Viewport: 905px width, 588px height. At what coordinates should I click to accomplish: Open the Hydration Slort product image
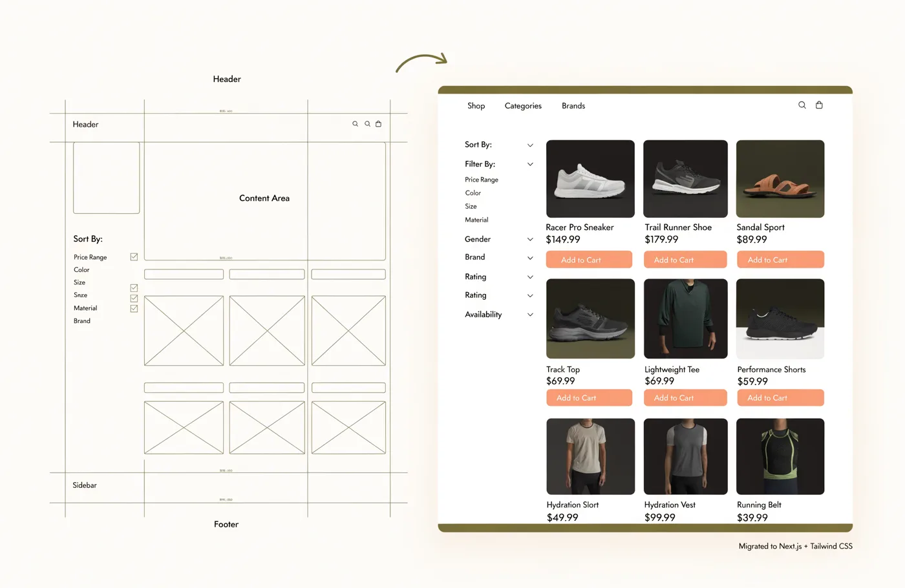(590, 456)
